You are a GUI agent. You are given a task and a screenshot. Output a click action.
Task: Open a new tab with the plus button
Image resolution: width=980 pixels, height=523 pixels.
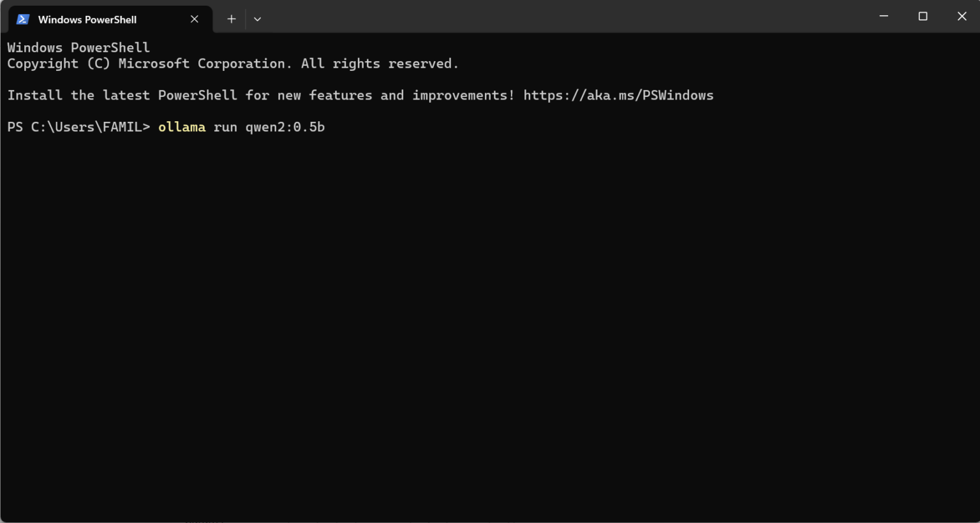[x=232, y=19]
